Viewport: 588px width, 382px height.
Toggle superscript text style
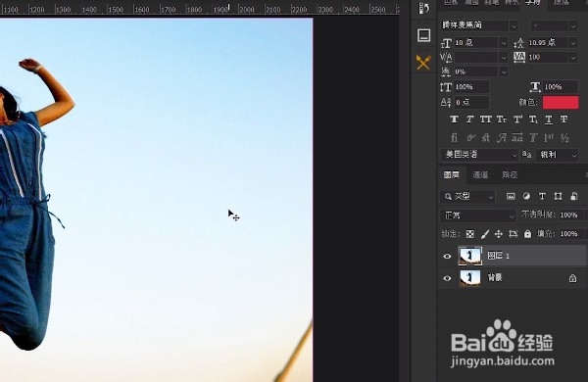[517, 119]
